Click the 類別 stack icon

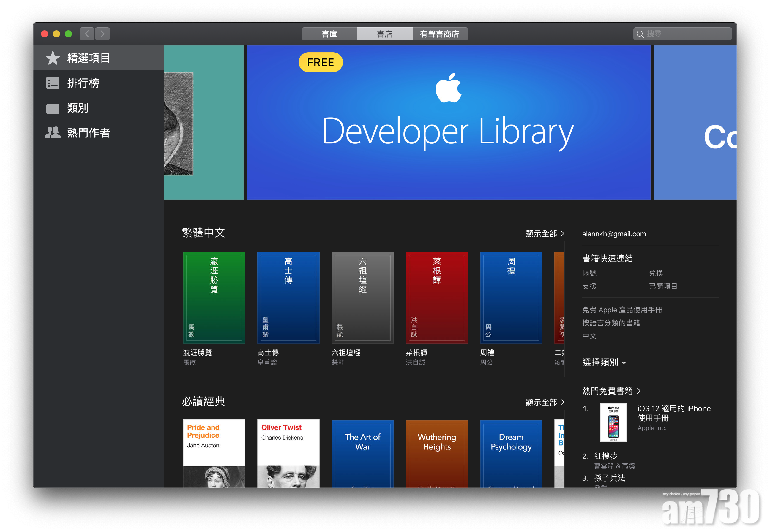click(53, 108)
